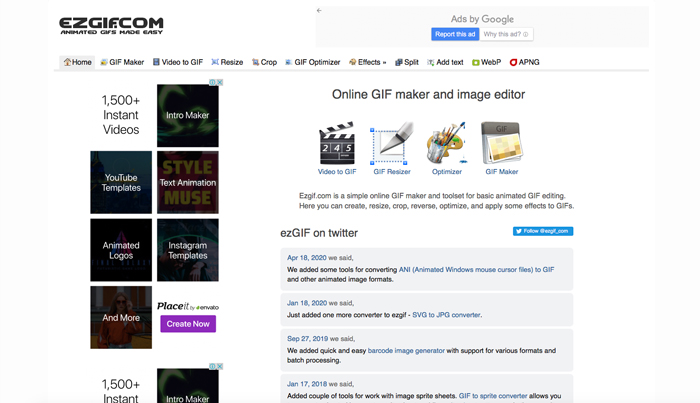Click the ad back arrow icon

tap(319, 10)
